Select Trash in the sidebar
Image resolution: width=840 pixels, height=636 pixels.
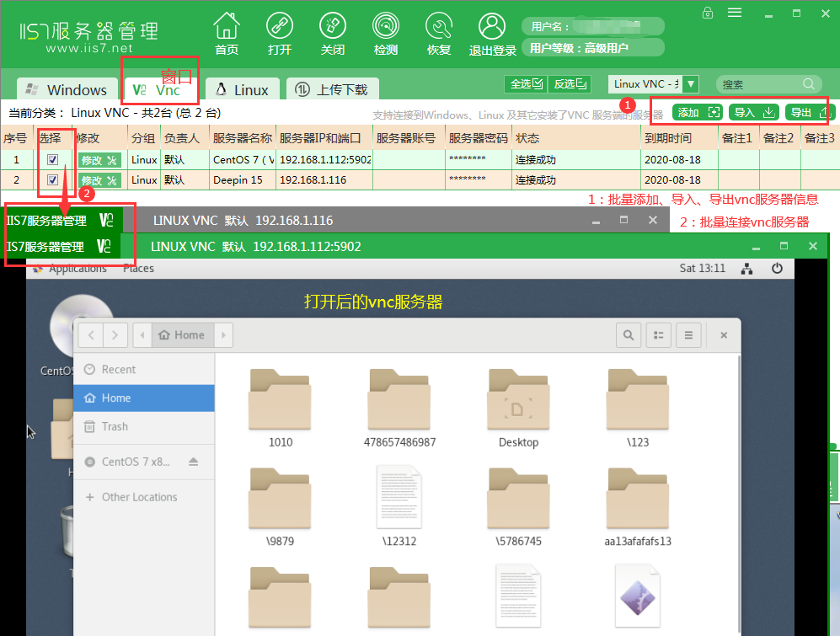click(143, 426)
